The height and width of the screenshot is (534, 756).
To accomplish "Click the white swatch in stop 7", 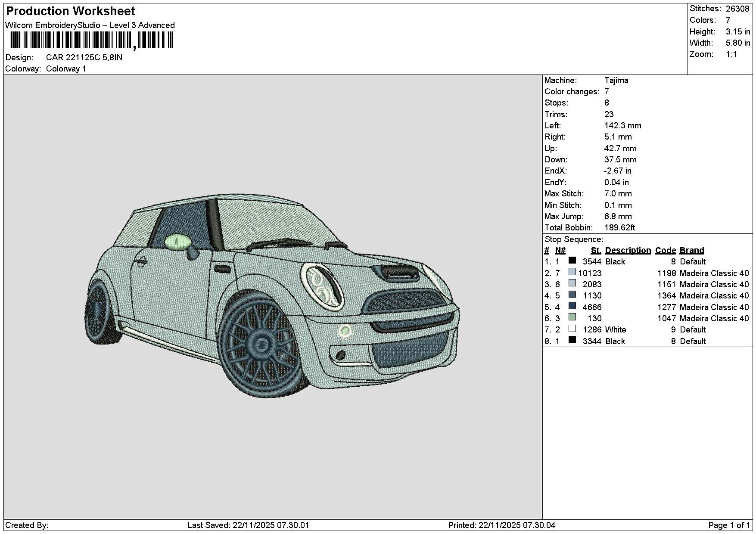I will [572, 328].
